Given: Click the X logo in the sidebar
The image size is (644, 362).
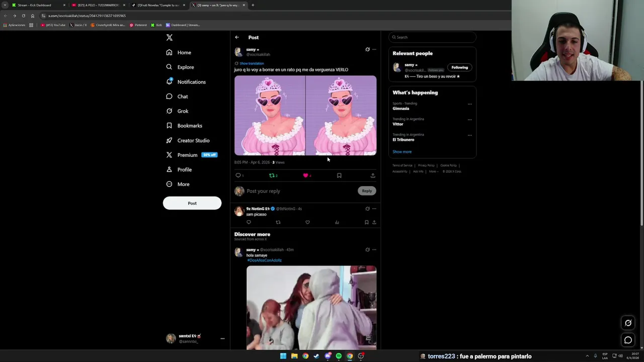Looking at the screenshot, I should coord(170,38).
